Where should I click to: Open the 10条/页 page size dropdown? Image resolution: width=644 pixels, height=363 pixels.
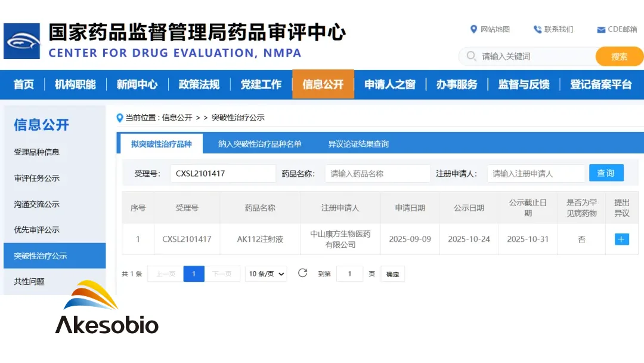click(x=267, y=274)
